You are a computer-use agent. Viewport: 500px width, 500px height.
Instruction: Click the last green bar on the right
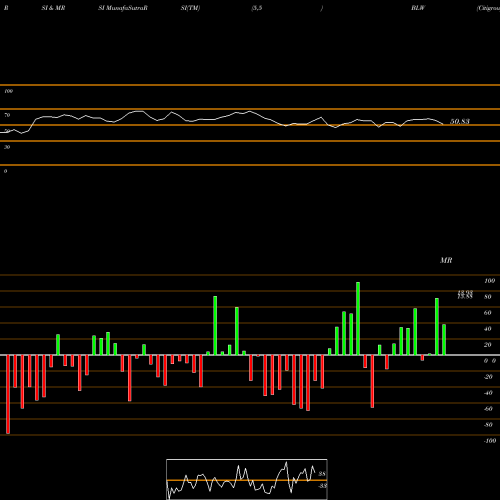(x=444, y=340)
